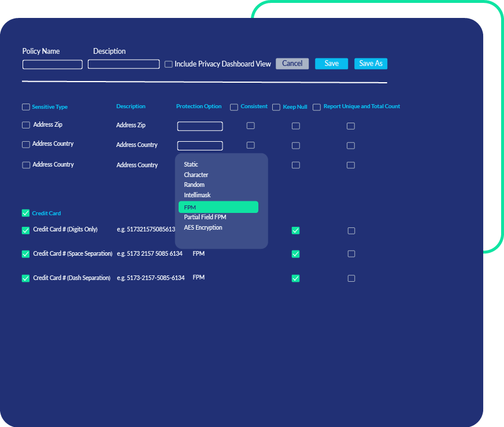Check the first Address Country row checkbox
Screen dimensions: 504x427
(x=25, y=145)
